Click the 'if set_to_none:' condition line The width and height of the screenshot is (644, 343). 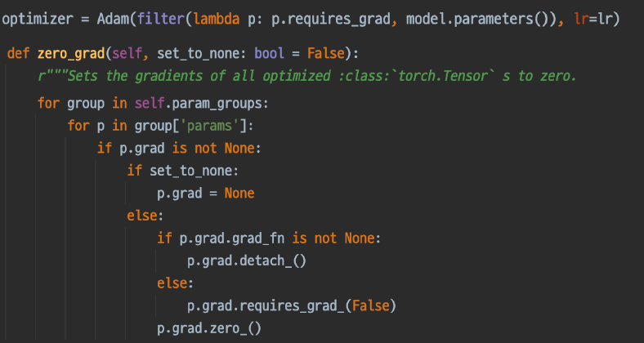[x=183, y=171]
